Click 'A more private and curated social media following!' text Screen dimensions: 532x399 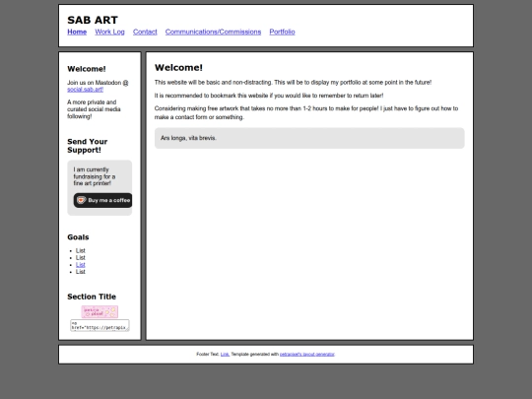click(94, 109)
